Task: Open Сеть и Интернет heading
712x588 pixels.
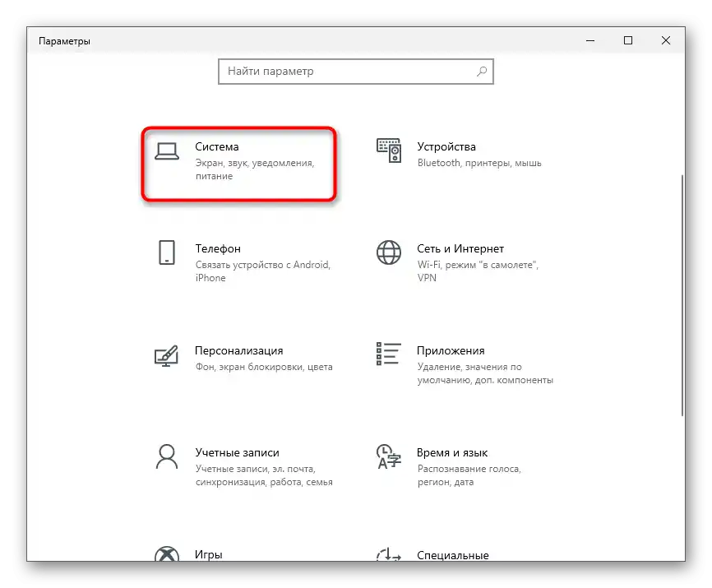Action: coord(460,249)
